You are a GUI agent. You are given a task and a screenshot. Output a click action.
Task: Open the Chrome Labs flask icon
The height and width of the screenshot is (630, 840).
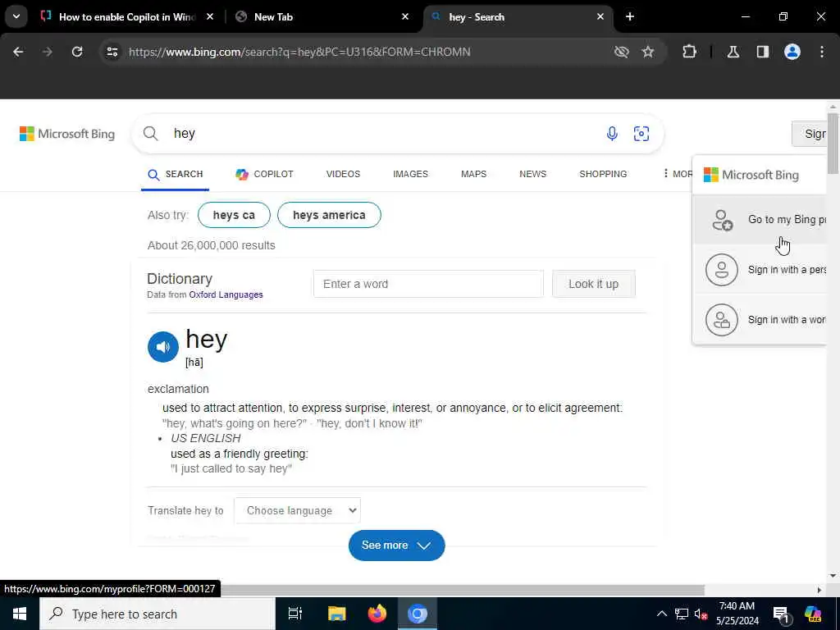coord(733,52)
